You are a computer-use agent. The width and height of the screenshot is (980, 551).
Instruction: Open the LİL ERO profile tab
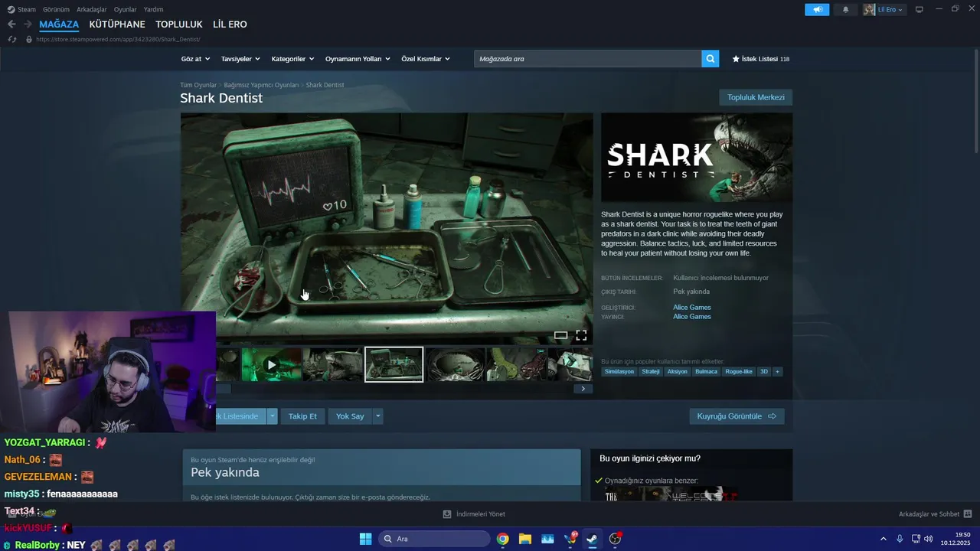tap(230, 24)
